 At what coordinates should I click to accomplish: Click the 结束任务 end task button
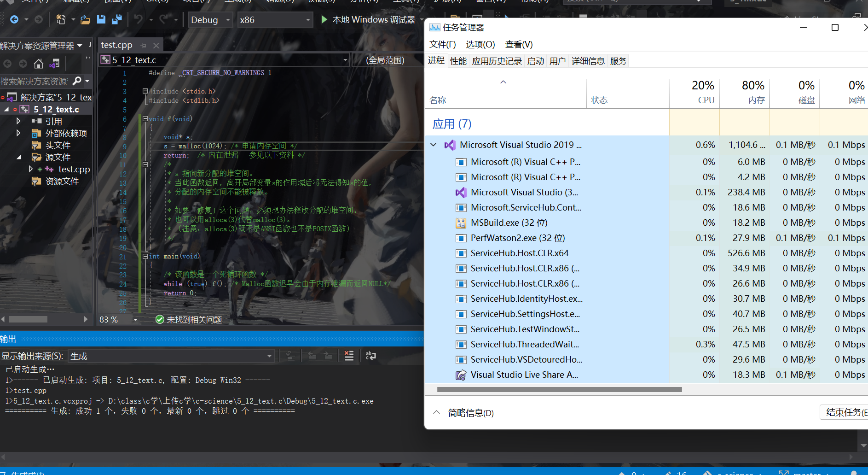844,412
